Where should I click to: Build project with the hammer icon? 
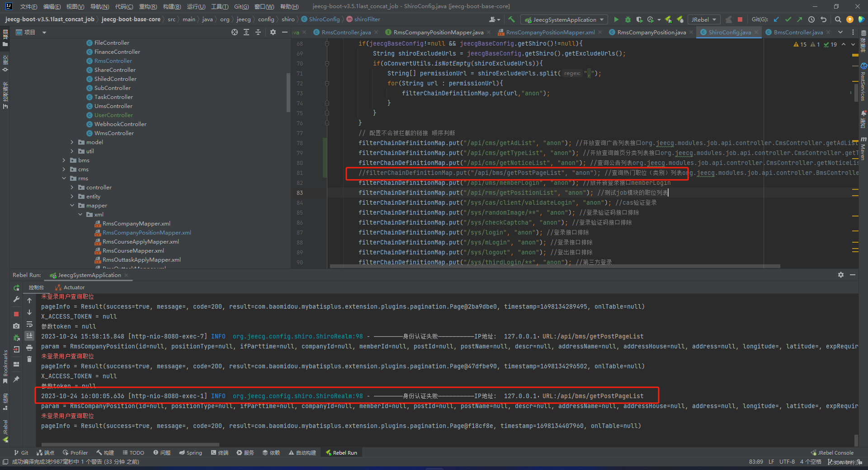coord(511,19)
